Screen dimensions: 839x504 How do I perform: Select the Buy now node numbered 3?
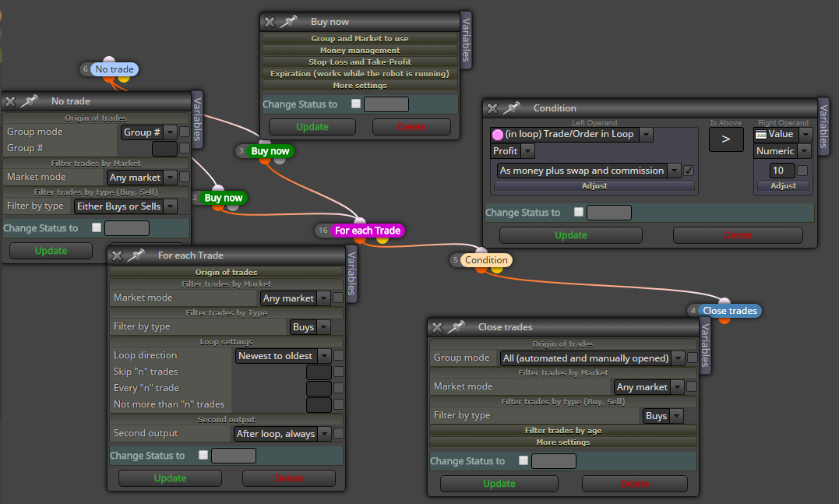[x=270, y=151]
